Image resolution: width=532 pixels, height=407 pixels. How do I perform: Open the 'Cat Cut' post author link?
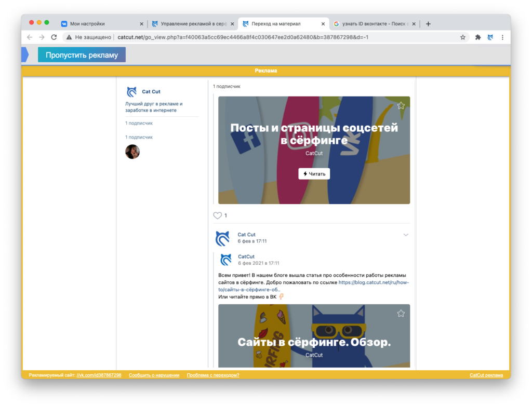pyautogui.click(x=246, y=234)
